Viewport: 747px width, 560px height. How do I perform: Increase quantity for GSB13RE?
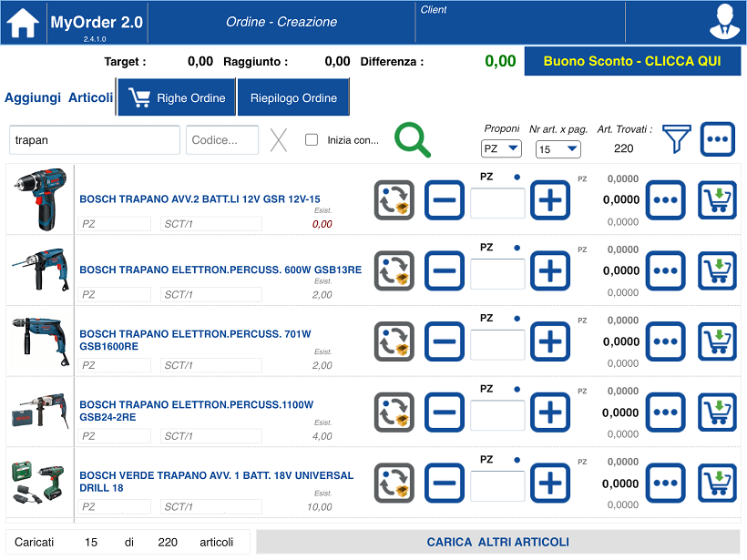(x=550, y=270)
